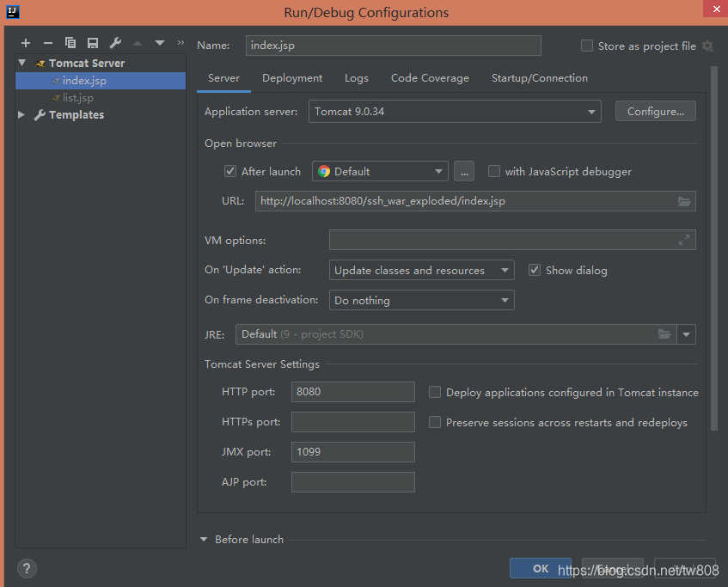The height and width of the screenshot is (587, 728).
Task: Check Deploy applications configured in Tomcat instance
Action: (435, 392)
